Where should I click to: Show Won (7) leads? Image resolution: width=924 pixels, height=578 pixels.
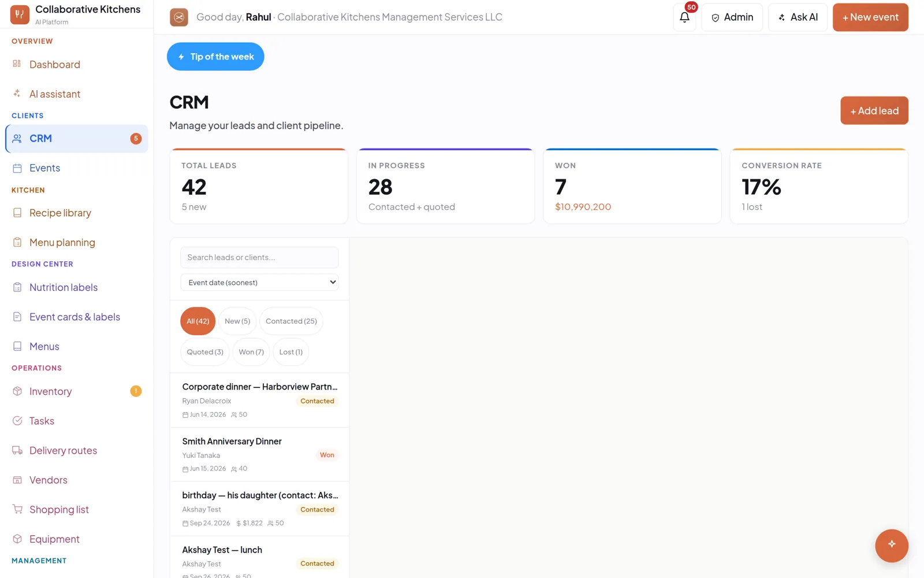(251, 351)
